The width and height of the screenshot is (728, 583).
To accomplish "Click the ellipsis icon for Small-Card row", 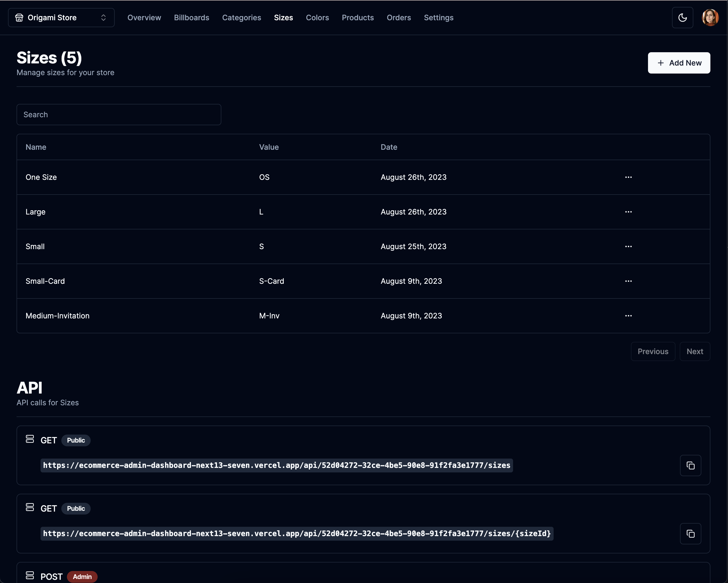I will pyautogui.click(x=628, y=281).
